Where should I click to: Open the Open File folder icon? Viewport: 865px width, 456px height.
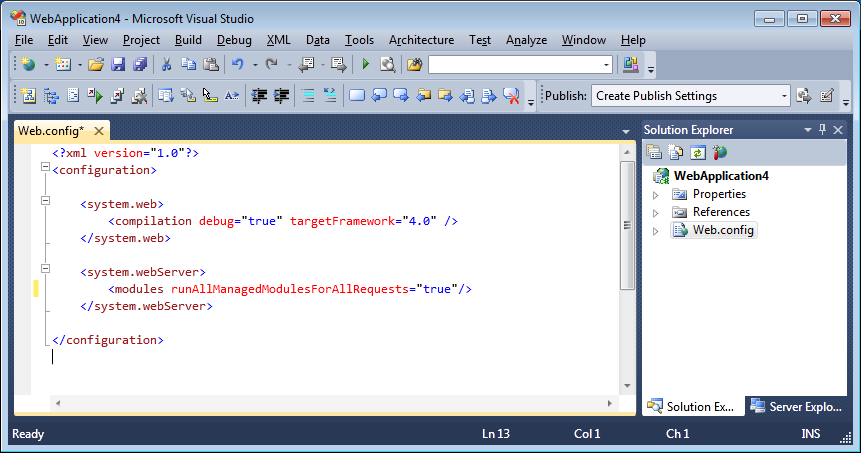click(x=95, y=65)
